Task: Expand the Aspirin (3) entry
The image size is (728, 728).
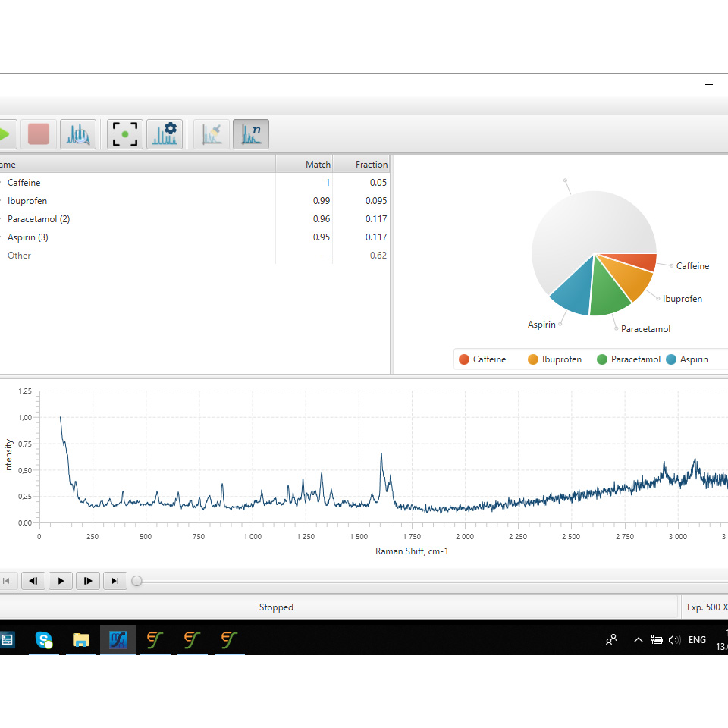Action: click(2, 237)
